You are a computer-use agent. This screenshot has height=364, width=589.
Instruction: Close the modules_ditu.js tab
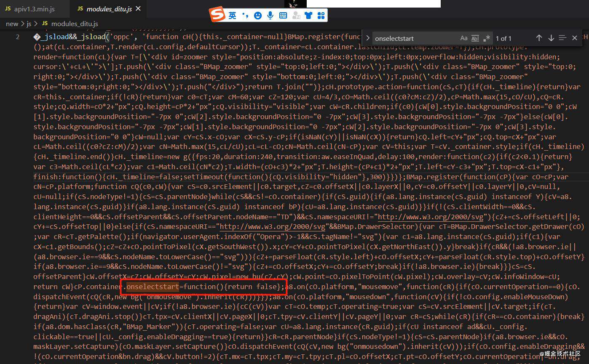click(138, 8)
